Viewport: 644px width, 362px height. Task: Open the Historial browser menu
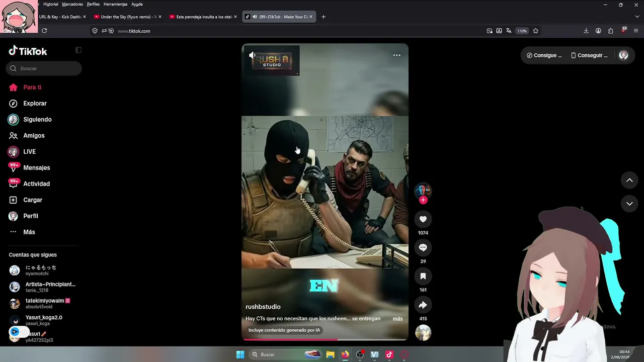[x=51, y=4]
